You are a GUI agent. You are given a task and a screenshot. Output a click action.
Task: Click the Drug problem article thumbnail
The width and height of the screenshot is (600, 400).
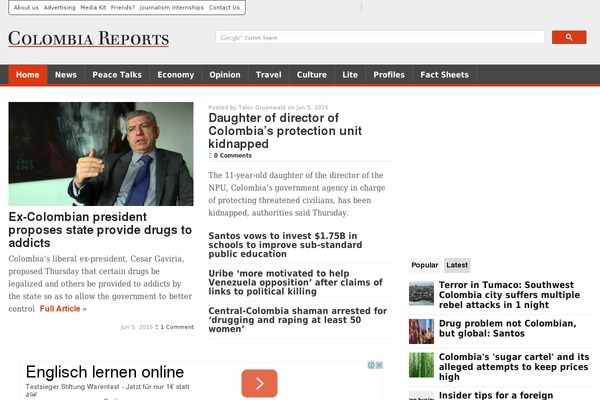click(421, 331)
